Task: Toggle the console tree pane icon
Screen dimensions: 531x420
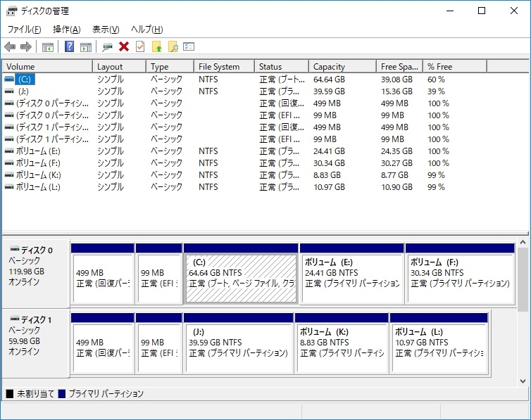Action: [48, 47]
